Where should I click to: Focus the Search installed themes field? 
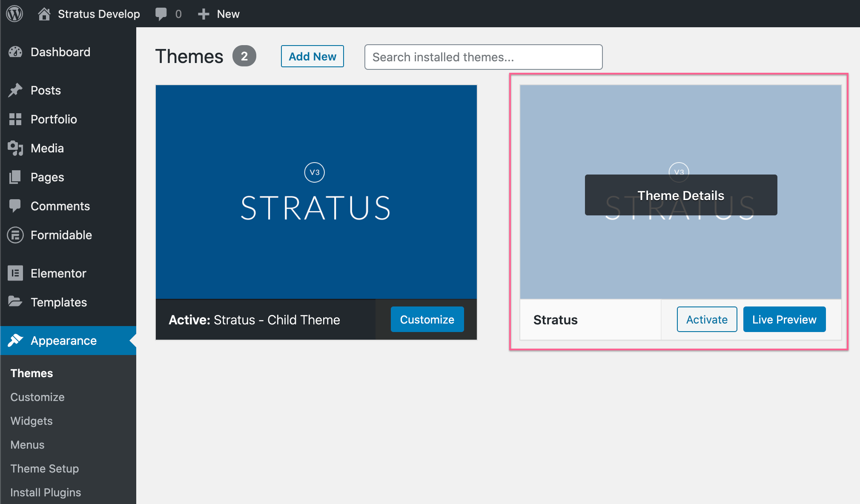tap(484, 57)
